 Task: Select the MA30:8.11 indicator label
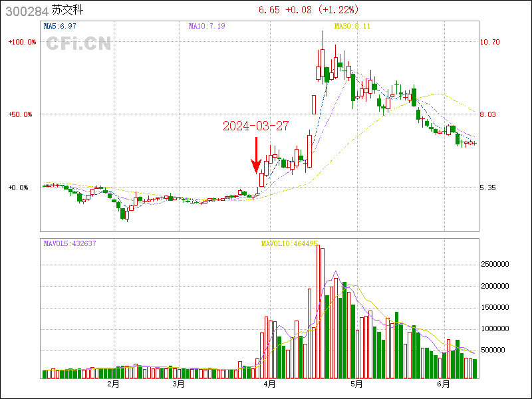coord(352,26)
